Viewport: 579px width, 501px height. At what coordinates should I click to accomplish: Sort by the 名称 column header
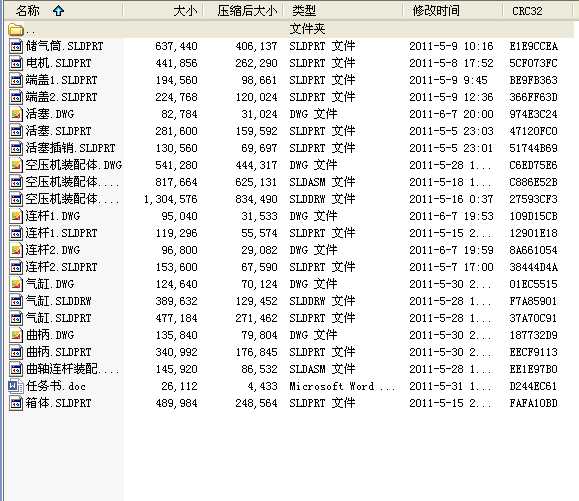63,11
